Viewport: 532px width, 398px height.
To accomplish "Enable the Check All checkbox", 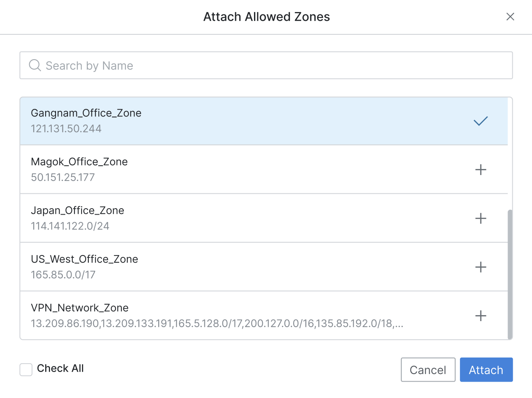I will click(26, 370).
